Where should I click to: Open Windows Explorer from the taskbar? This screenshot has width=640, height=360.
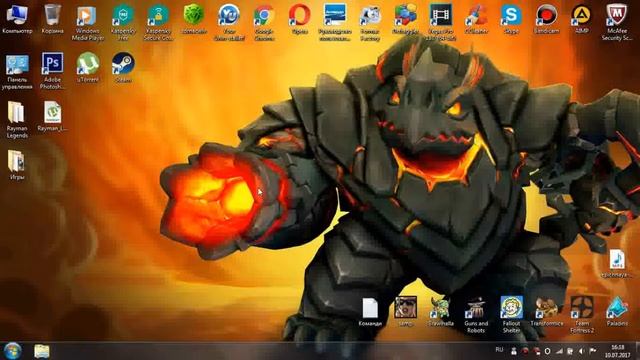point(42,351)
